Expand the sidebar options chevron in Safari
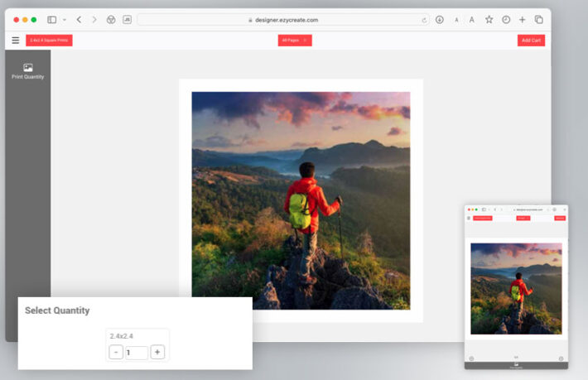 [65, 19]
